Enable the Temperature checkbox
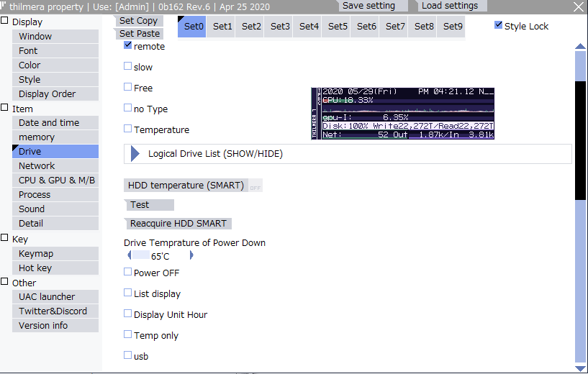 [x=128, y=129]
